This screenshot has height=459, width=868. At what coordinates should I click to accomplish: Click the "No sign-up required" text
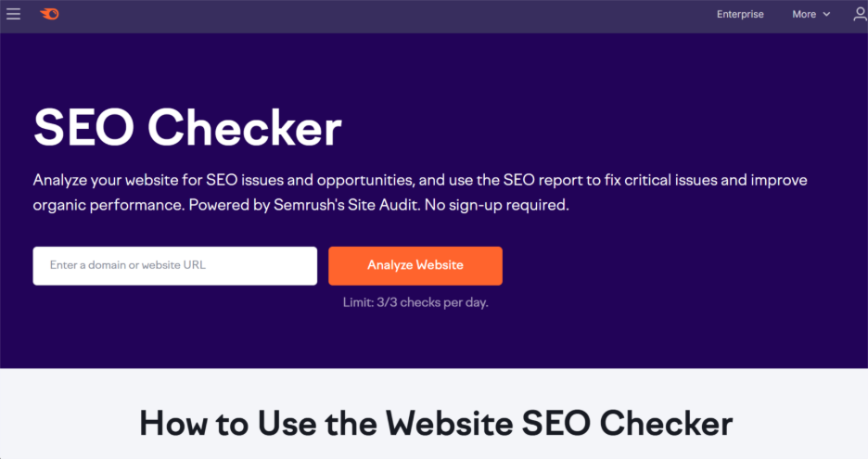click(x=497, y=204)
